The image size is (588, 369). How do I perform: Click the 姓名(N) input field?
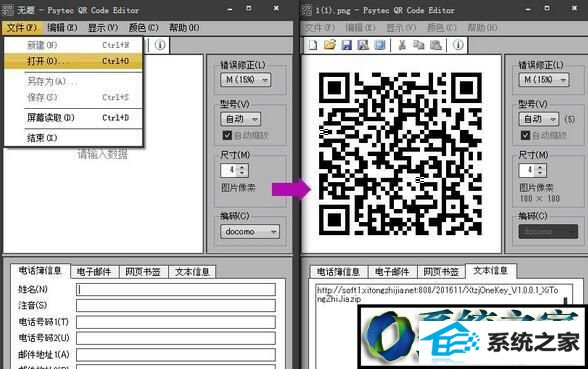pos(176,290)
